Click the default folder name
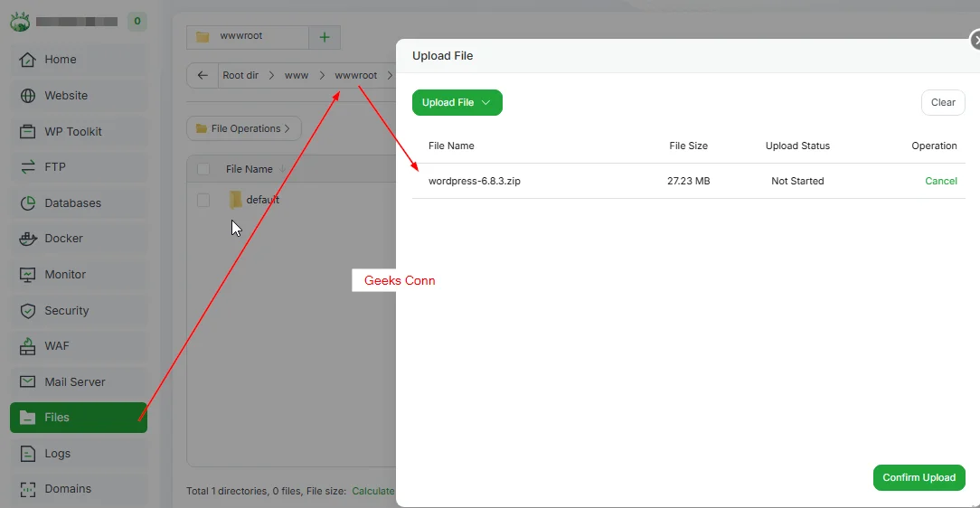The width and height of the screenshot is (980, 508). [x=262, y=200]
